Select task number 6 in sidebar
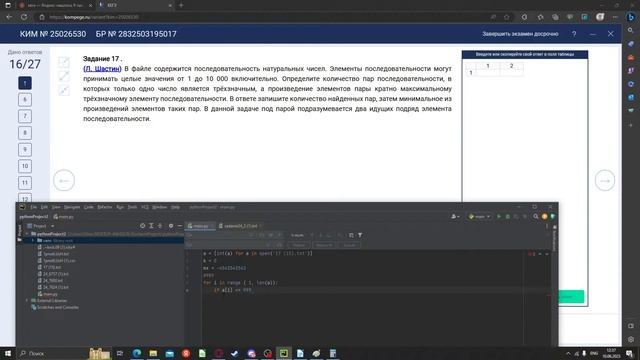This screenshot has width=640, height=360. point(25,100)
